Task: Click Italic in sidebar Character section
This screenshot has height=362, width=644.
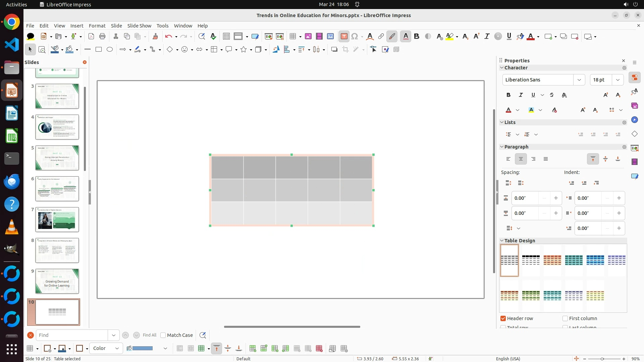Action: pyautogui.click(x=521, y=95)
